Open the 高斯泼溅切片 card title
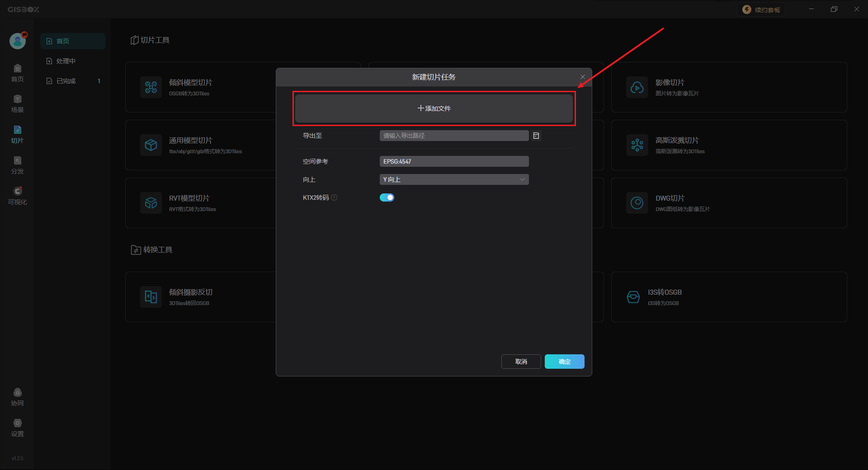868x470 pixels. (x=677, y=141)
